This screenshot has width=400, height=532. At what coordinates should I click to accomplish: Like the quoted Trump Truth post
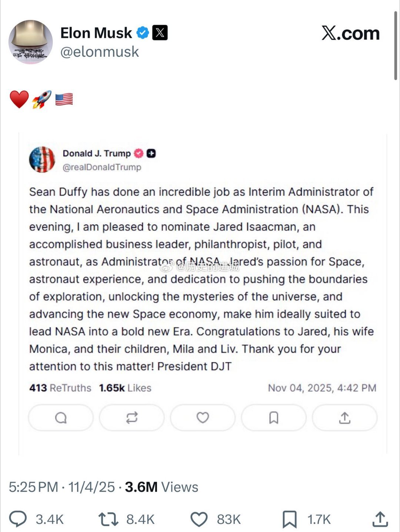(203, 418)
